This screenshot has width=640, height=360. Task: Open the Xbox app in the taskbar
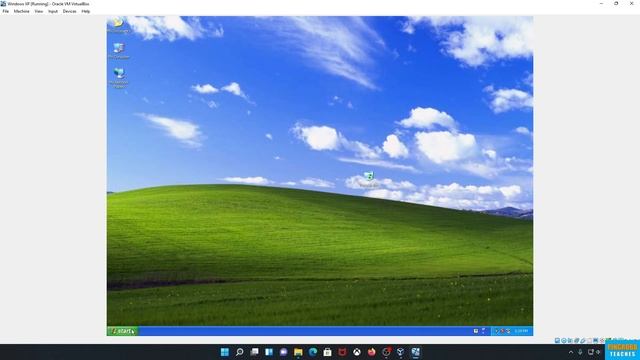coord(357,352)
